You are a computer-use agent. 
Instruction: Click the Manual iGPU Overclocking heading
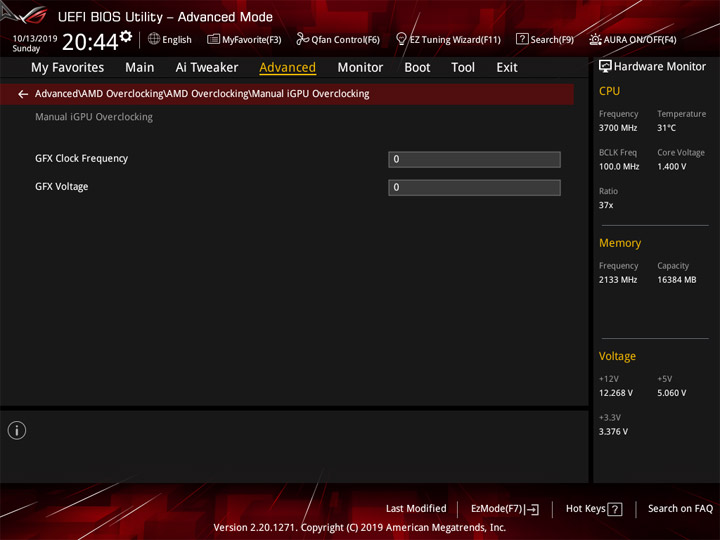(94, 117)
